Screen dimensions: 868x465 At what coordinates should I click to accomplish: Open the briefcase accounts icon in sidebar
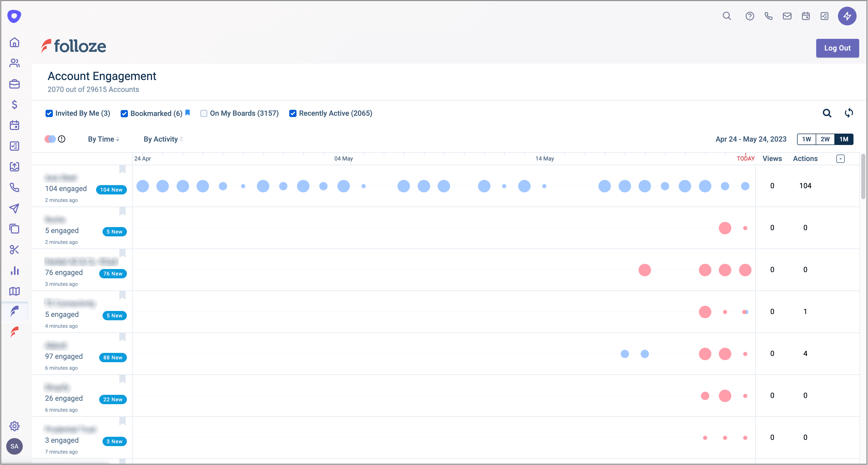point(15,84)
